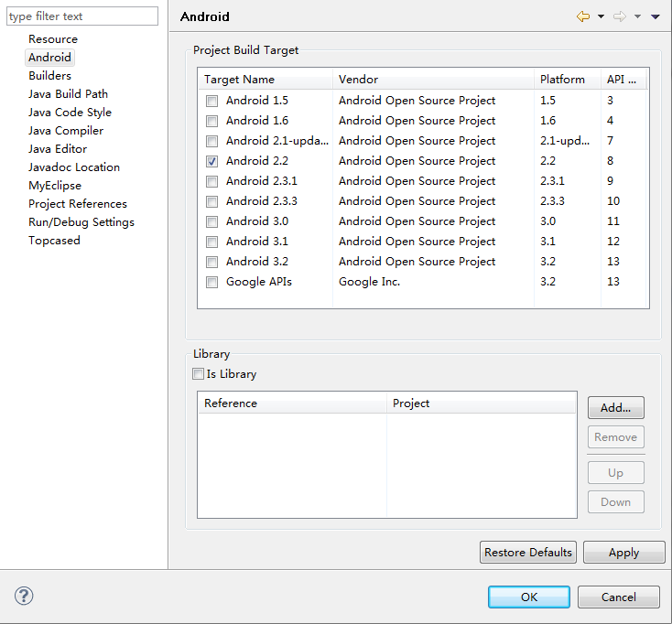Select Resource in the properties tree
The image size is (672, 624).
[53, 39]
